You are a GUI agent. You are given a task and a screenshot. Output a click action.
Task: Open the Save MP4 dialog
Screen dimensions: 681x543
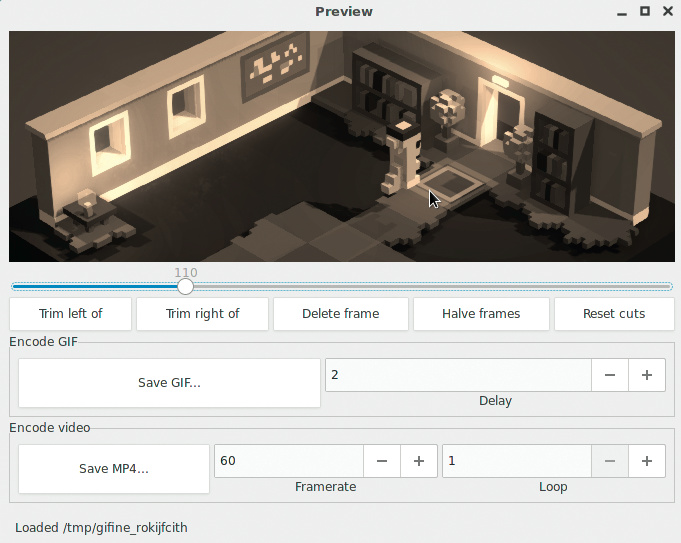(114, 469)
